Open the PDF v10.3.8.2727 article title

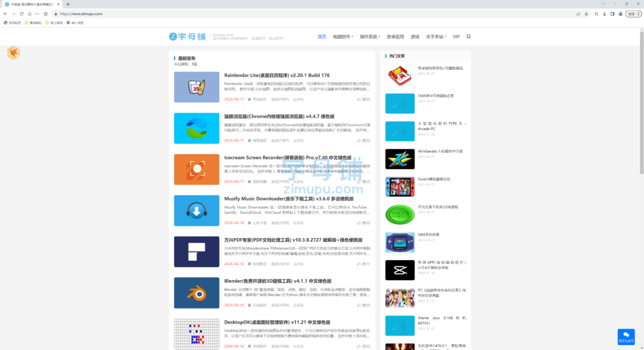[x=293, y=240]
